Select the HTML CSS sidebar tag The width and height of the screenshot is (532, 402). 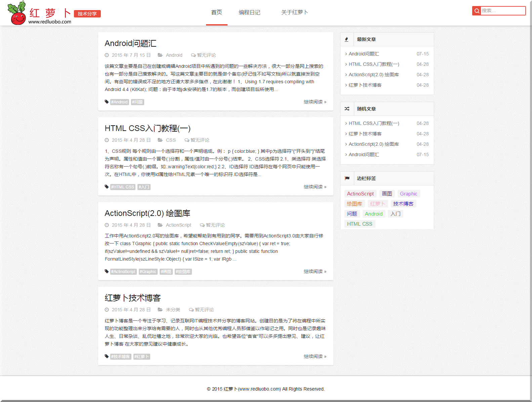tap(360, 224)
